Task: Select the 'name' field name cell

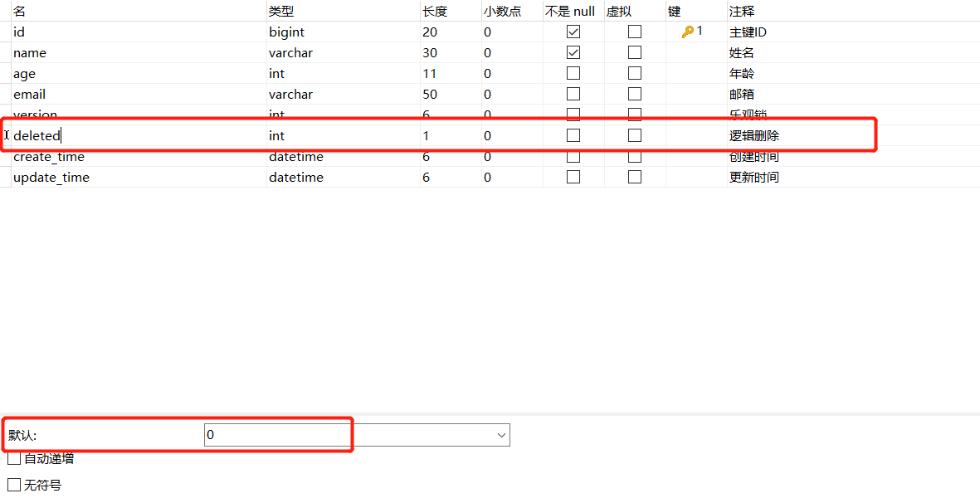Action: point(139,52)
